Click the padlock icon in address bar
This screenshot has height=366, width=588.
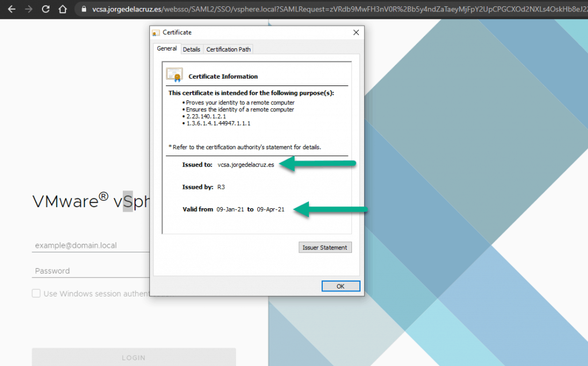pos(84,9)
